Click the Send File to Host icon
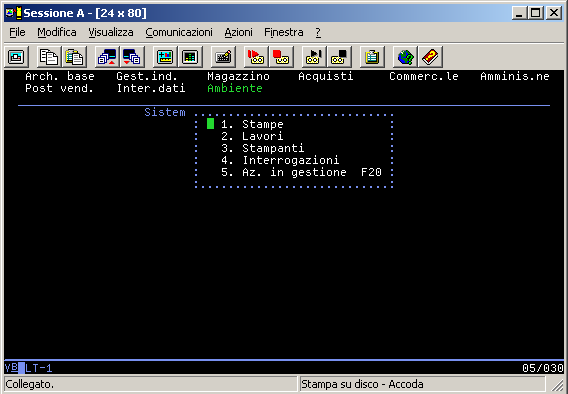 (107, 57)
